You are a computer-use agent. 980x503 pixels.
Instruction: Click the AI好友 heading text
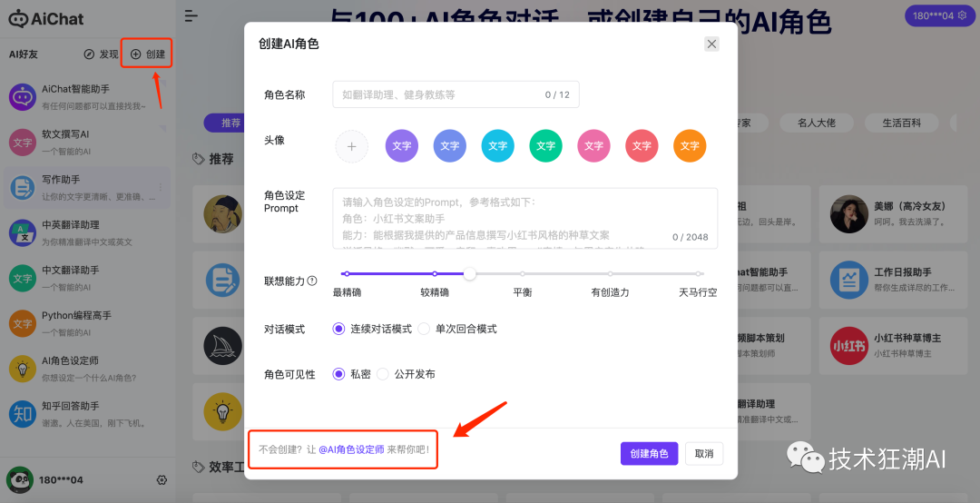[x=23, y=54]
